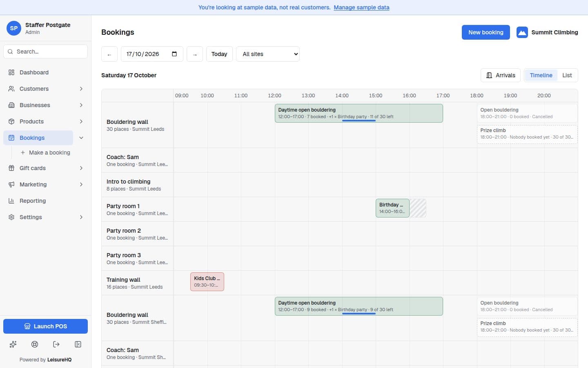Click the log out icon
Screen dimensions: 588x368
pyautogui.click(x=56, y=344)
